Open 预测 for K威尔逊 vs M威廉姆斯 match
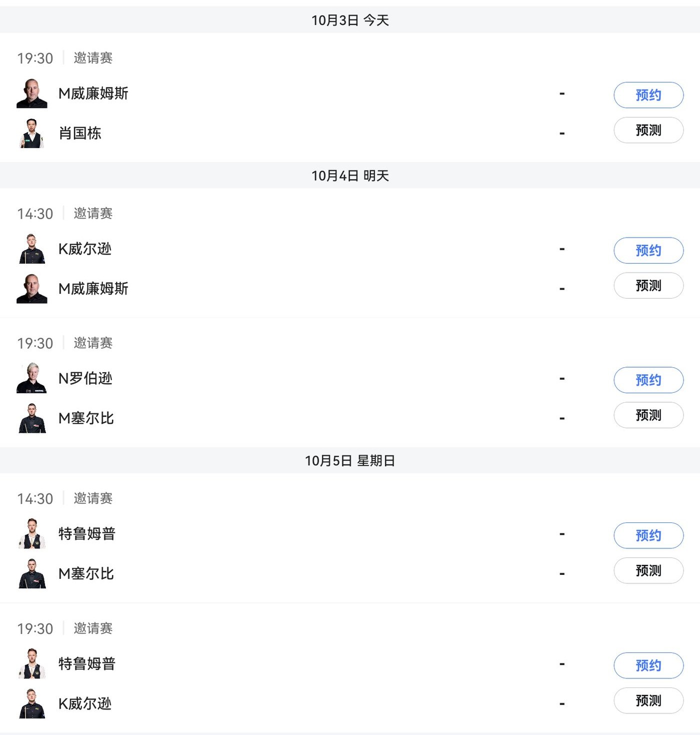The image size is (700, 735). tap(648, 285)
